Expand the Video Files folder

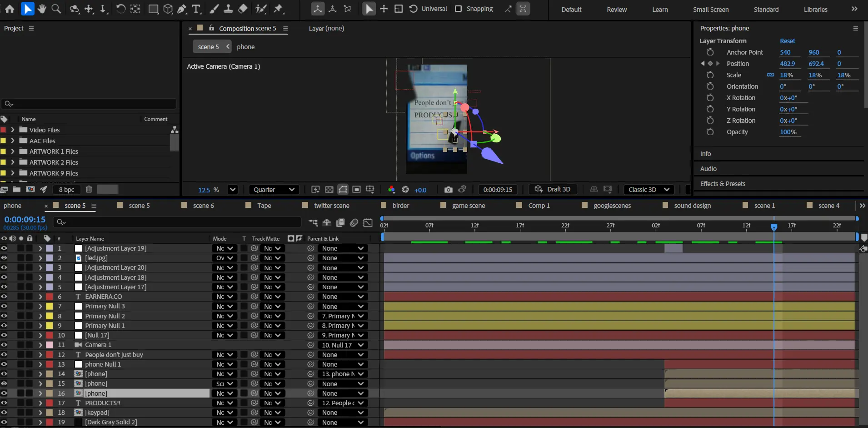click(13, 130)
